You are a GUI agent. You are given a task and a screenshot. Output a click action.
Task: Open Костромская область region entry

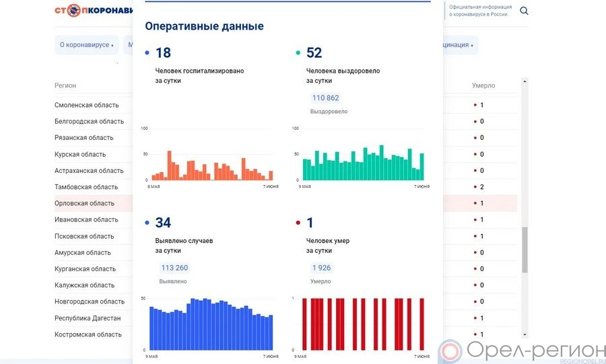click(88, 334)
